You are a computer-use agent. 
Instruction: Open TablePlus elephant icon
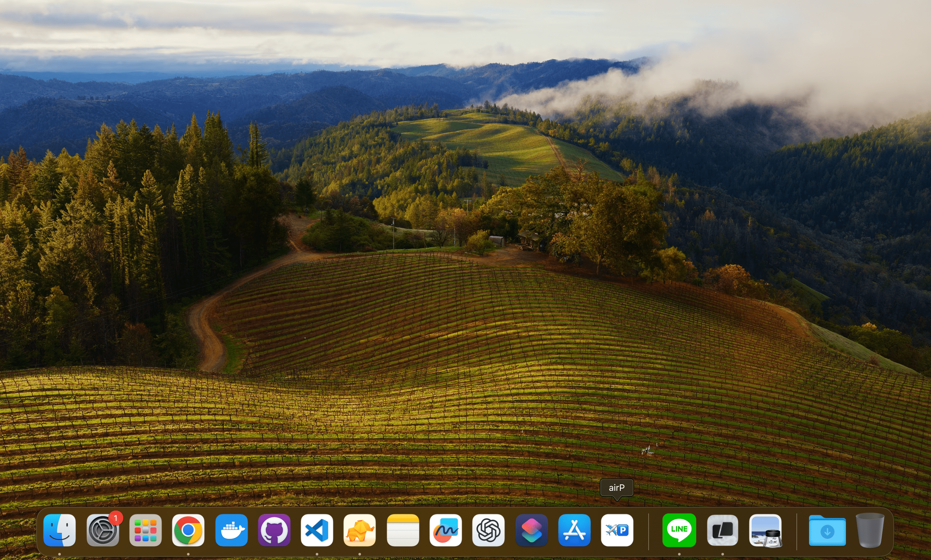coord(359,530)
